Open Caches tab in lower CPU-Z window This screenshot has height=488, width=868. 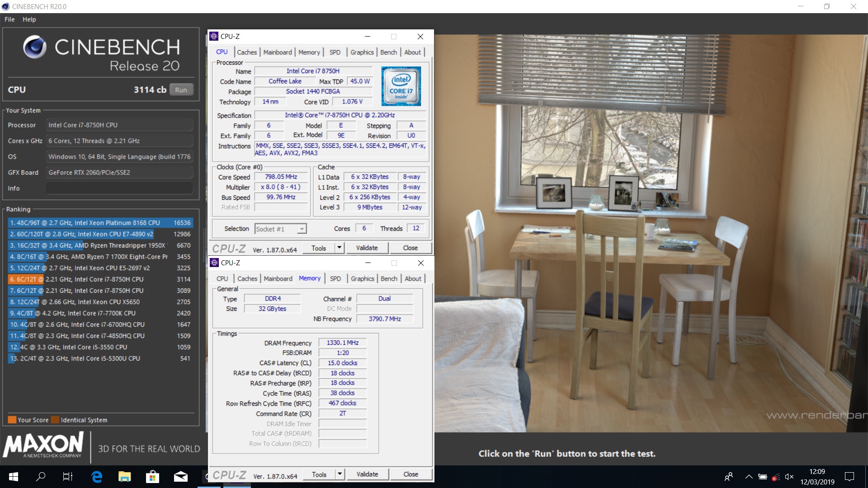[x=247, y=279]
